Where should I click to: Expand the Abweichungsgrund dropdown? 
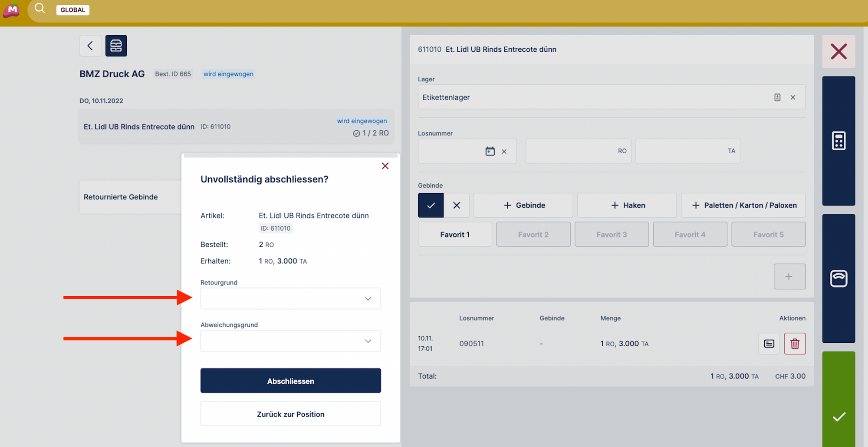(x=290, y=341)
